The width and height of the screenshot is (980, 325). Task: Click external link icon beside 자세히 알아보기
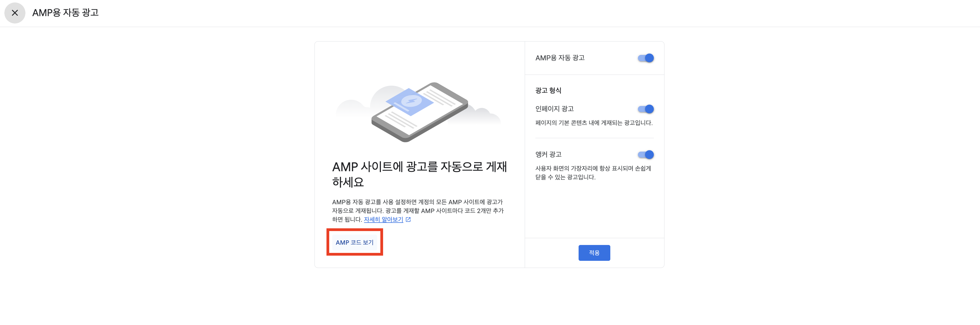point(408,220)
